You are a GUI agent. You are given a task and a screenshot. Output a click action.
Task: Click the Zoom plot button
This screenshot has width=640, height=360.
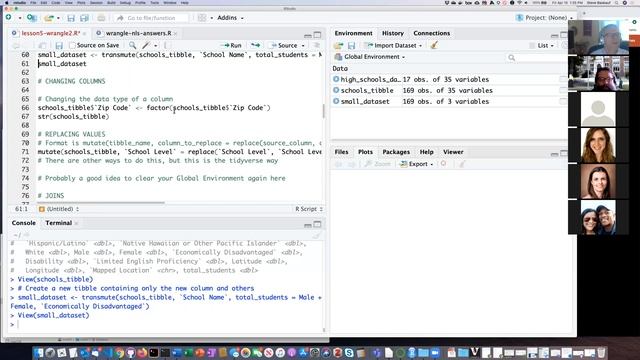pos(378,164)
